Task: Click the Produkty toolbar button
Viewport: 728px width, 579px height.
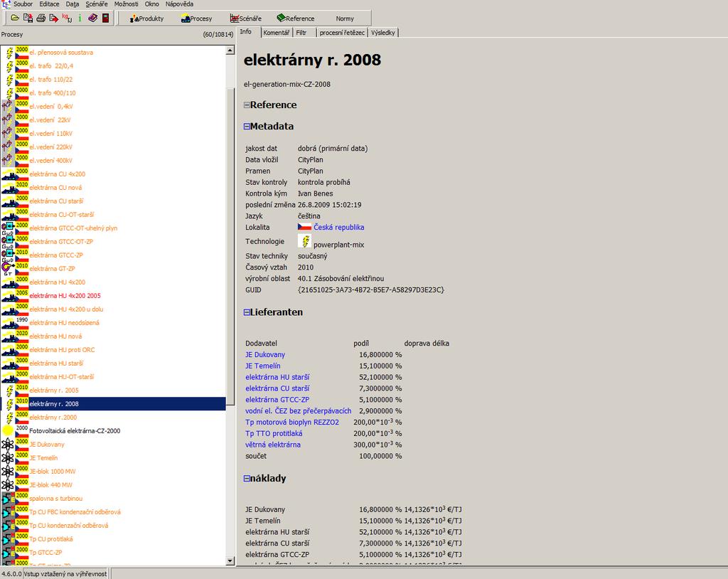Action: pyautogui.click(x=146, y=18)
